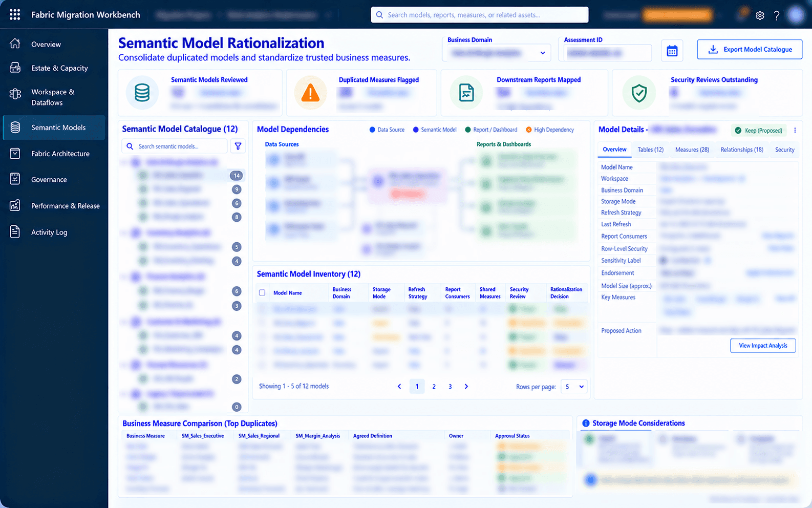Click the Downstream Reports Mapped document icon

466,93
